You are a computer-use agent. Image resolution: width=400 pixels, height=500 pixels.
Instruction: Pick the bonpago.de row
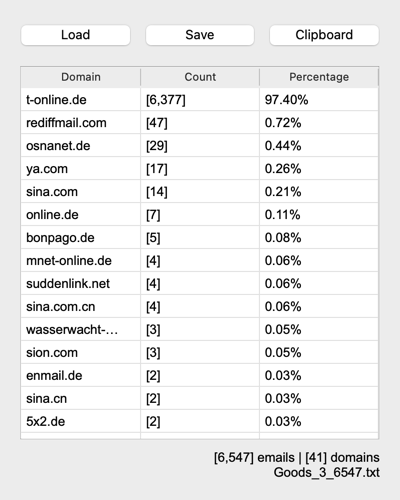pos(200,238)
